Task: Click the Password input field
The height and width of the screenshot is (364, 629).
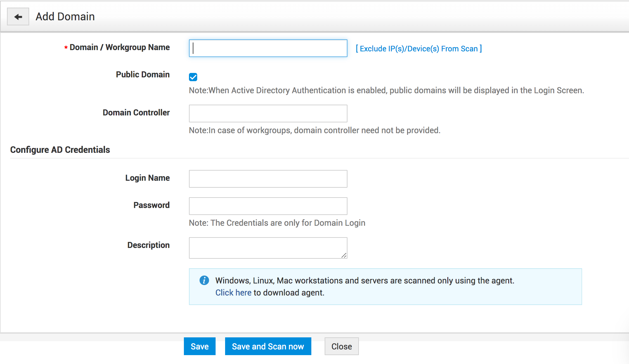Action: (268, 206)
